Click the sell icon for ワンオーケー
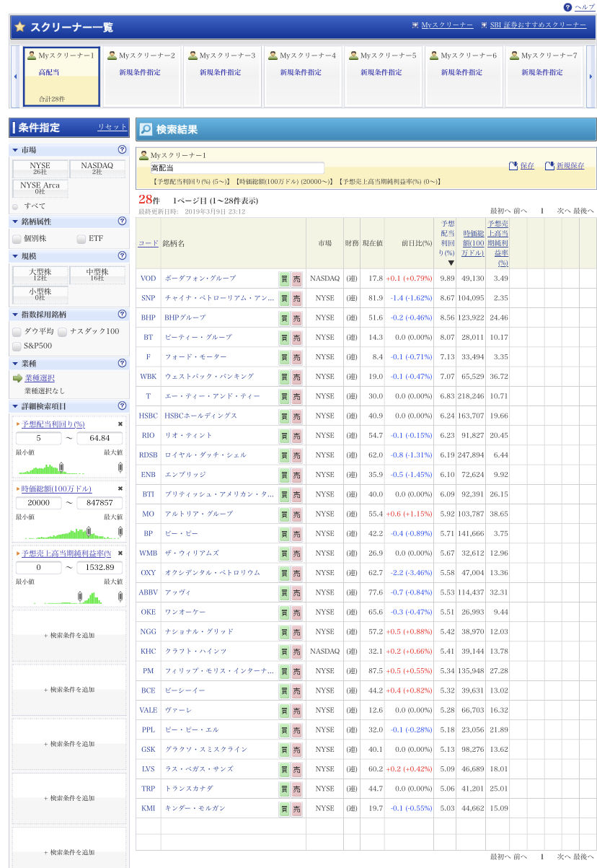597x868 pixels. [x=296, y=612]
